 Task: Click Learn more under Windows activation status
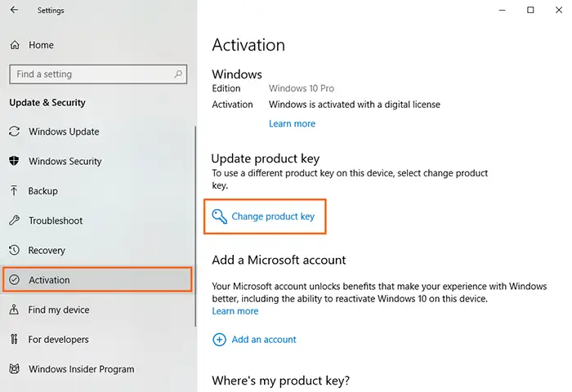pos(292,123)
